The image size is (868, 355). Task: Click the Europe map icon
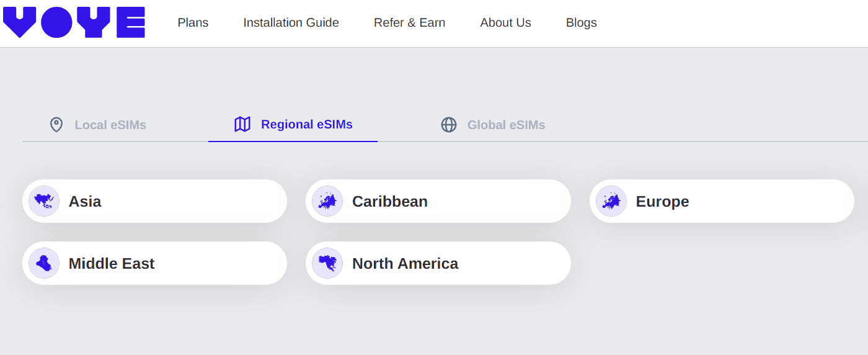pyautogui.click(x=611, y=201)
